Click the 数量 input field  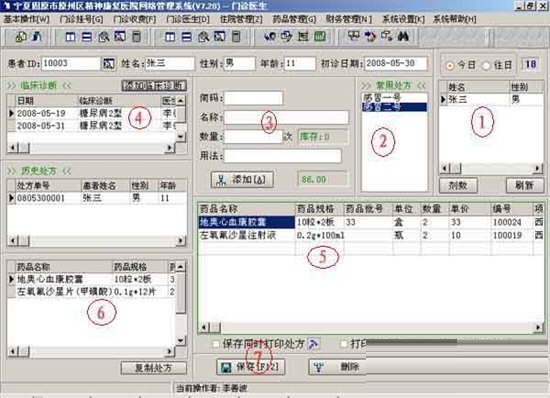click(253, 136)
